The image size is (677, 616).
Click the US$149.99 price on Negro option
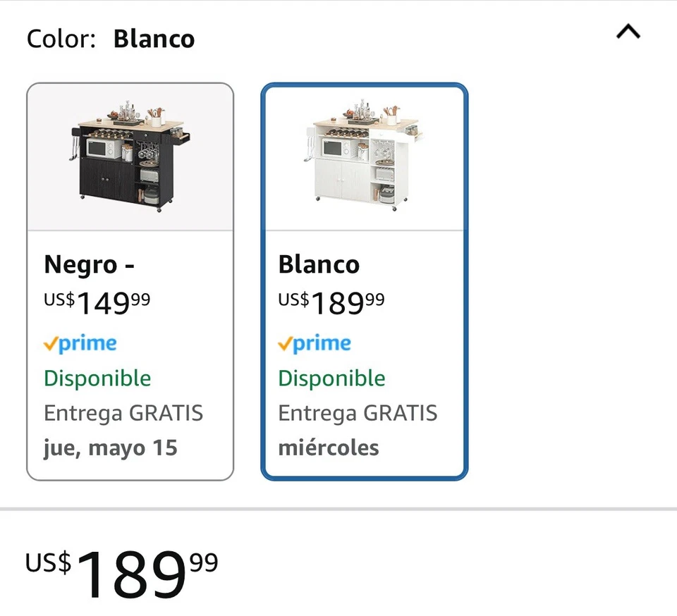[97, 302]
